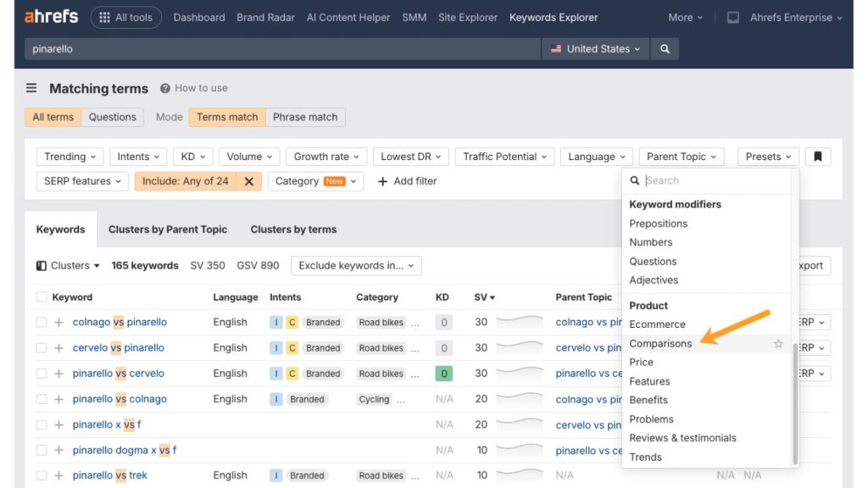Open the Growth rate filter dropdown
Viewport: 868px width, 488px height.
pyautogui.click(x=326, y=157)
